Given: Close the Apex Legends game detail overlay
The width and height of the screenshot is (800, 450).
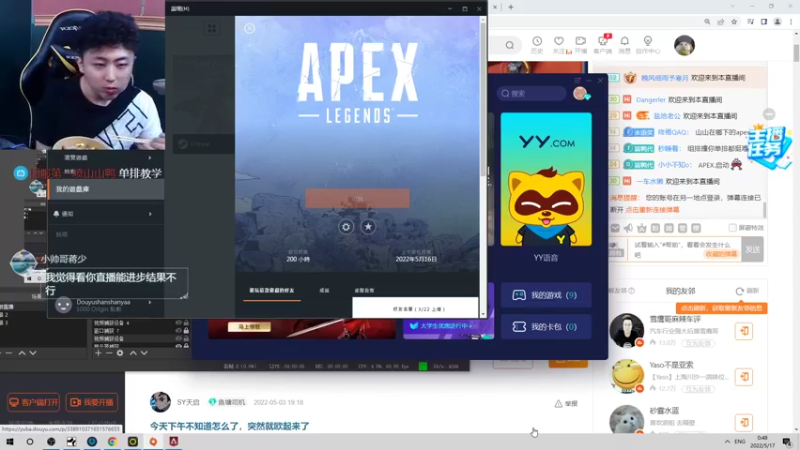Looking at the screenshot, I should 249,28.
